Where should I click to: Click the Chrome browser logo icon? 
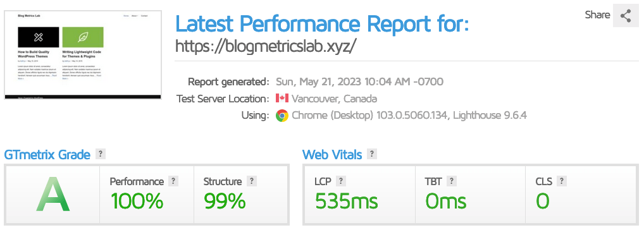282,116
